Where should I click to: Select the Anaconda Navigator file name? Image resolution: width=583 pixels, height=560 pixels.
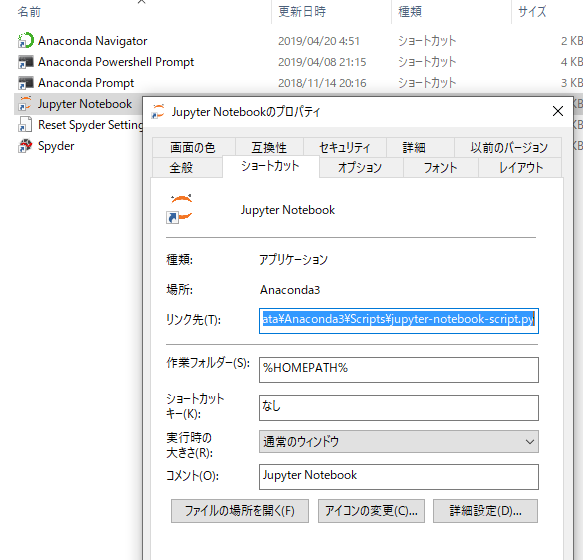tap(93, 41)
